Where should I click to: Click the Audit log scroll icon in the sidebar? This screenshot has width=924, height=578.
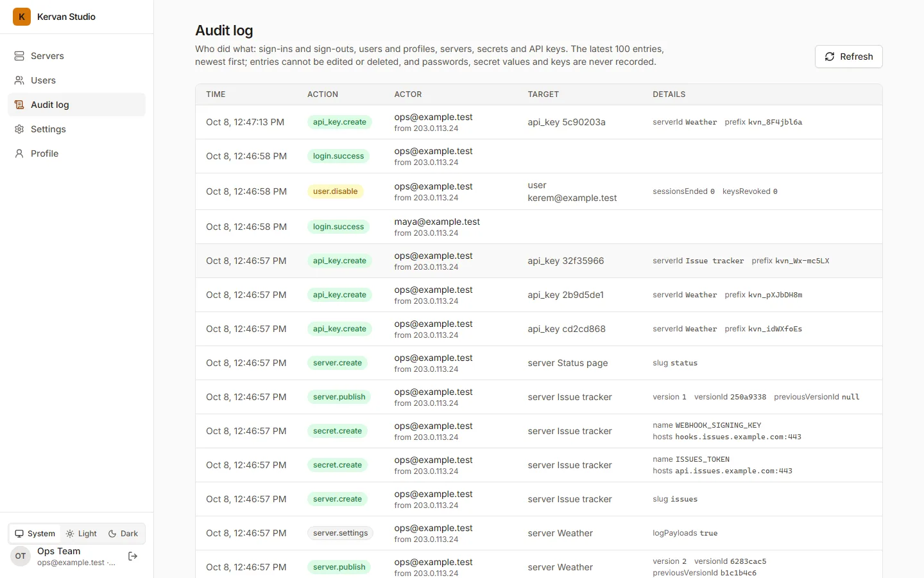point(19,105)
